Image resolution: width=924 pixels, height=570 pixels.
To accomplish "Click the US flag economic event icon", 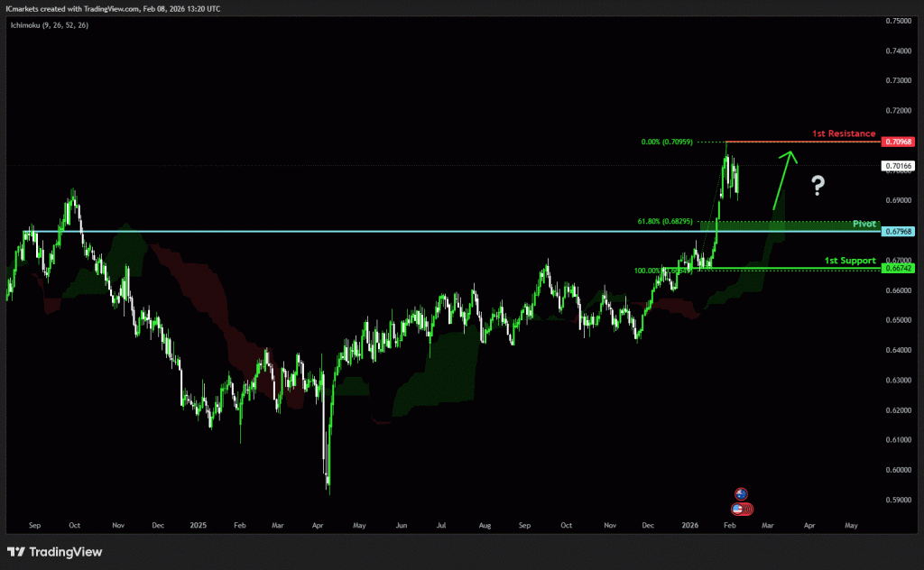I will (742, 508).
